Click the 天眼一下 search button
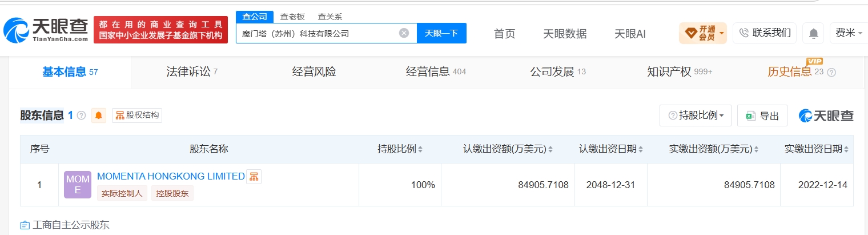 [x=441, y=33]
